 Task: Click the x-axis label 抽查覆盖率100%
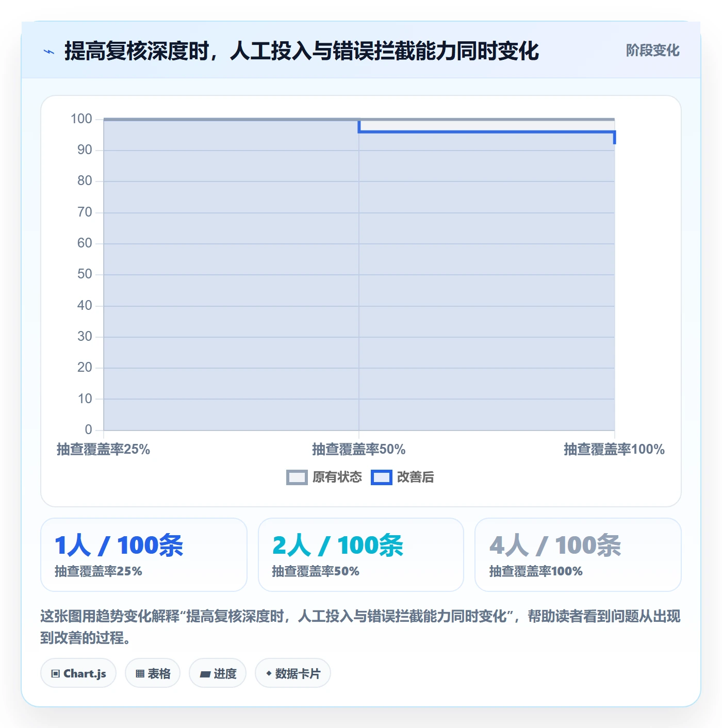tap(614, 450)
